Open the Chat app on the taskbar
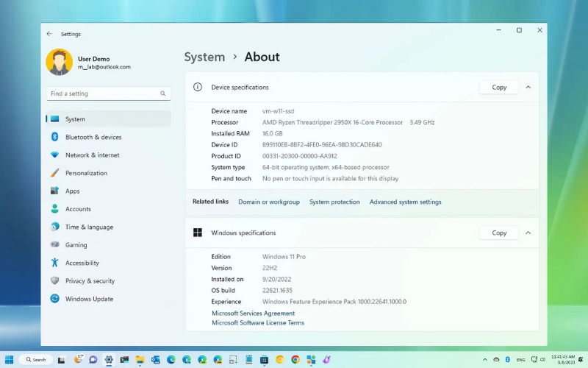588x368 pixels. click(93, 359)
